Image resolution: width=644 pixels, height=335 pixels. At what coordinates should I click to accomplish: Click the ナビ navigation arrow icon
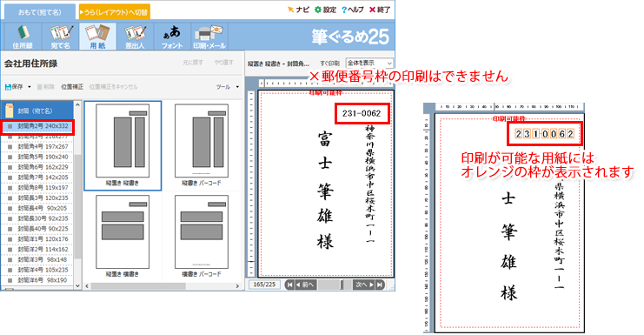299,10
